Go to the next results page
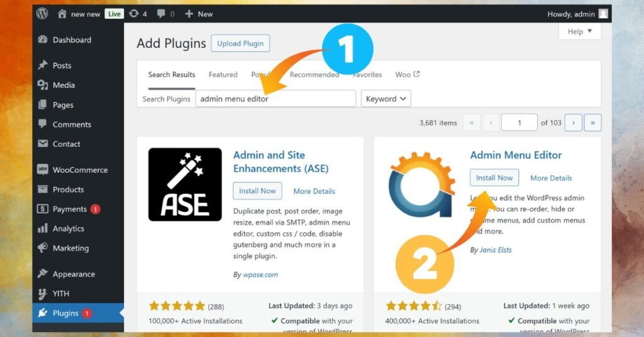The image size is (644, 337). tap(574, 123)
